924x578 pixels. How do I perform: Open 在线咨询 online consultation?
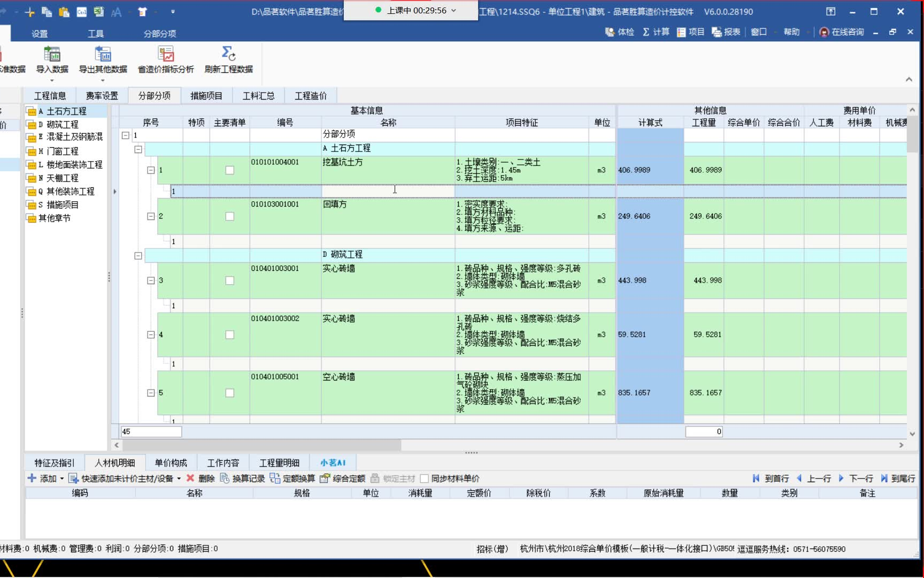point(842,32)
